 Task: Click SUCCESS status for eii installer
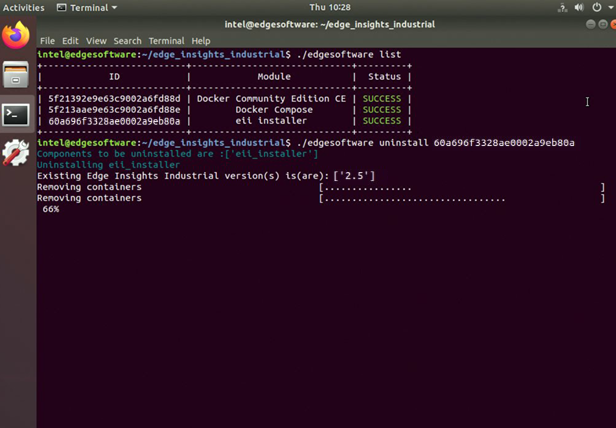point(382,121)
